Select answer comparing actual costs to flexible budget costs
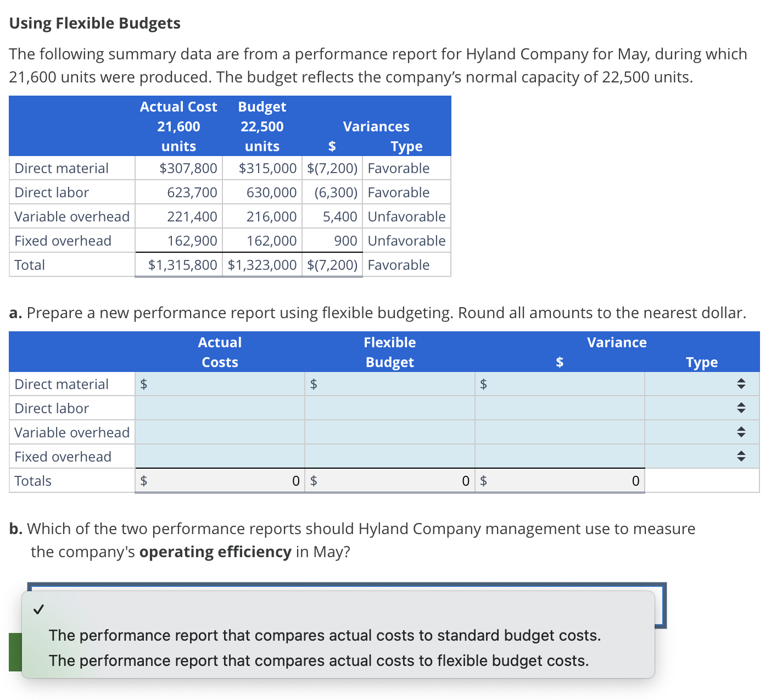The width and height of the screenshot is (771, 700). (319, 660)
